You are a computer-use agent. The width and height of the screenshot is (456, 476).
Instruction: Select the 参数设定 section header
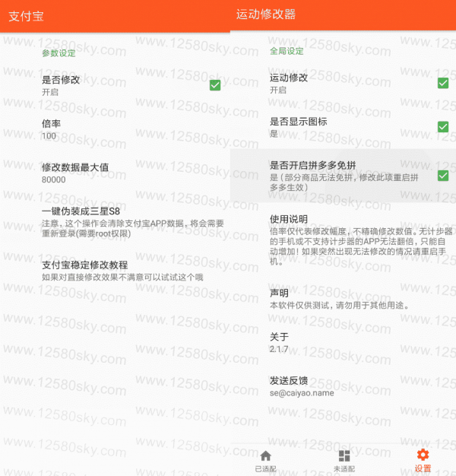pyautogui.click(x=59, y=53)
